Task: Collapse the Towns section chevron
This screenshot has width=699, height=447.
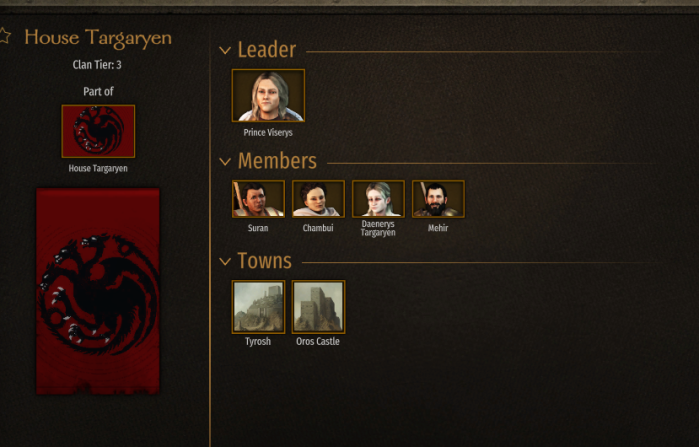Action: pos(225,261)
